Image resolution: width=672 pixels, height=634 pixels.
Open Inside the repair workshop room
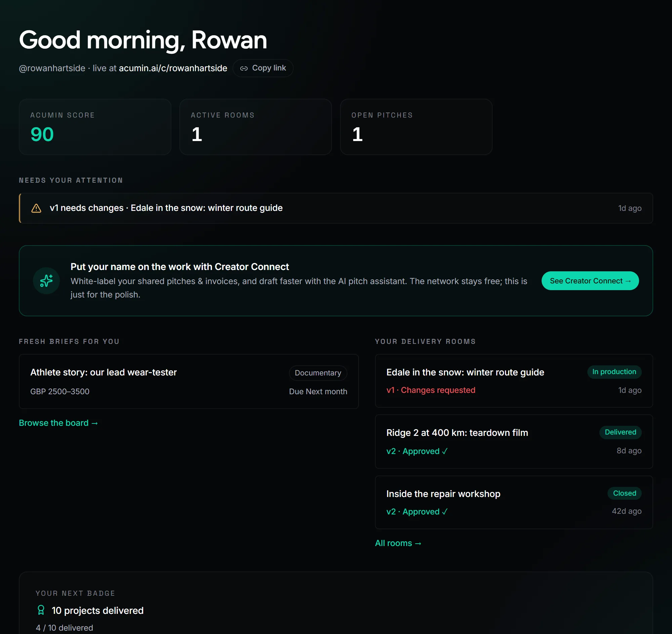pyautogui.click(x=514, y=503)
